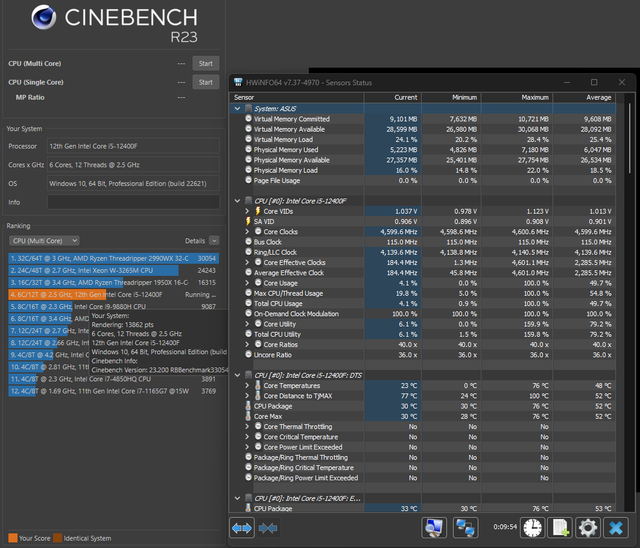Click the Info input field in Cinebench
This screenshot has height=548, width=640.
(x=133, y=202)
